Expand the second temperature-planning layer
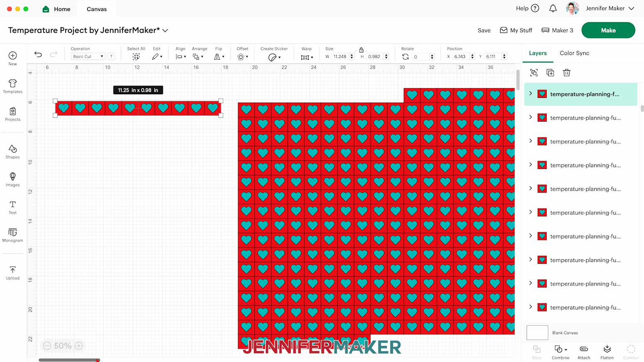Screen dimensions: 644x362 (531, 117)
